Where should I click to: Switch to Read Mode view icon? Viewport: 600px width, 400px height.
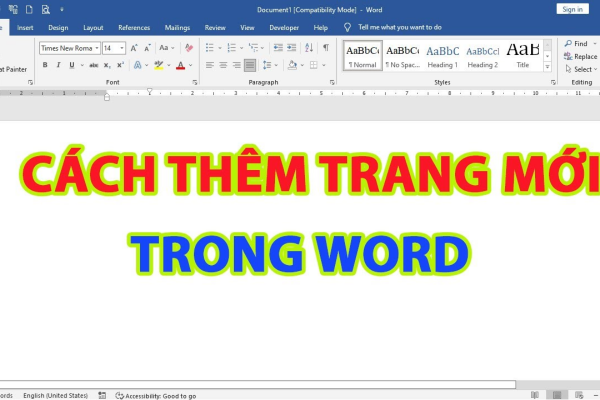click(535, 395)
